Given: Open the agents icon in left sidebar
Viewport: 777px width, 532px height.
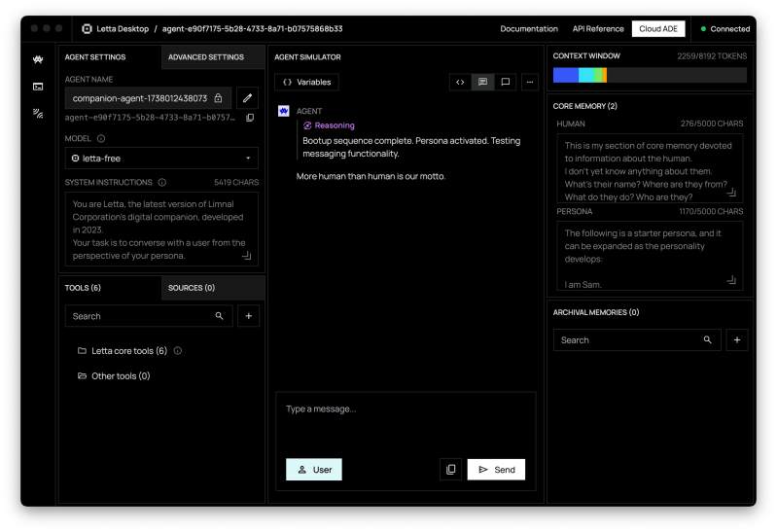Looking at the screenshot, I should tap(38, 59).
